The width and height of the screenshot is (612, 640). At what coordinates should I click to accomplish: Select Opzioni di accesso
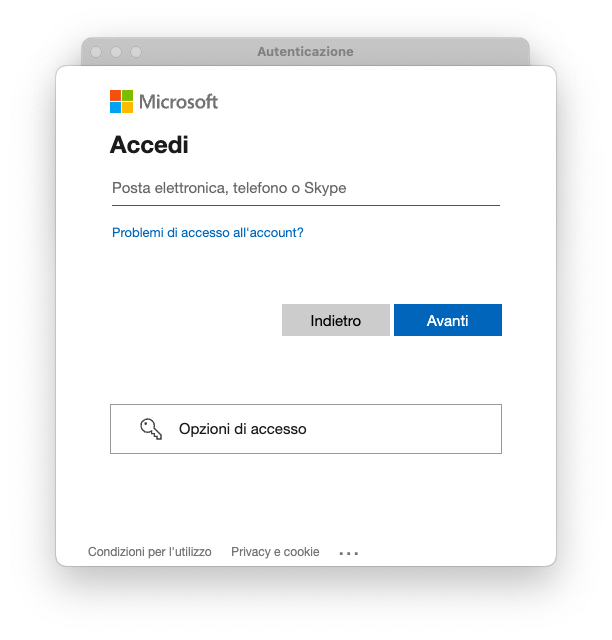[305, 429]
